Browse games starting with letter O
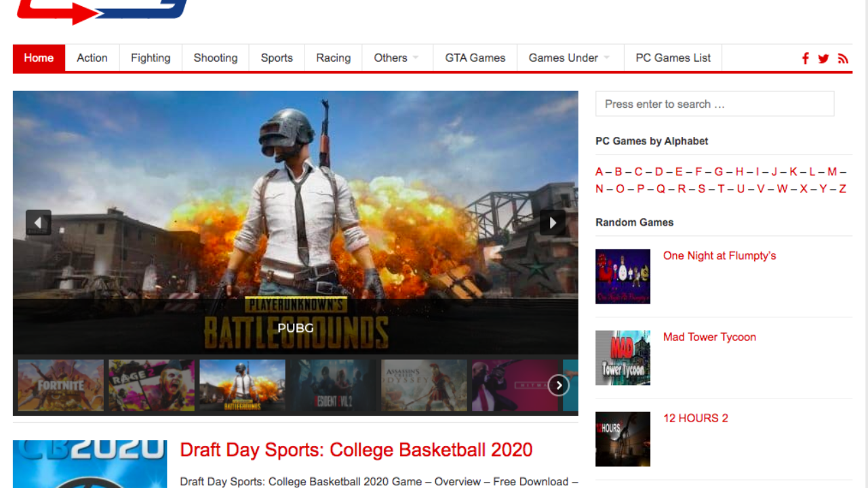868x488 pixels. click(620, 189)
